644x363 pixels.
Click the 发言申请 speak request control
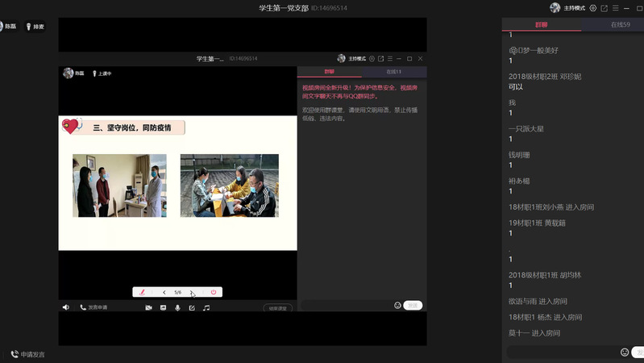coord(93,307)
